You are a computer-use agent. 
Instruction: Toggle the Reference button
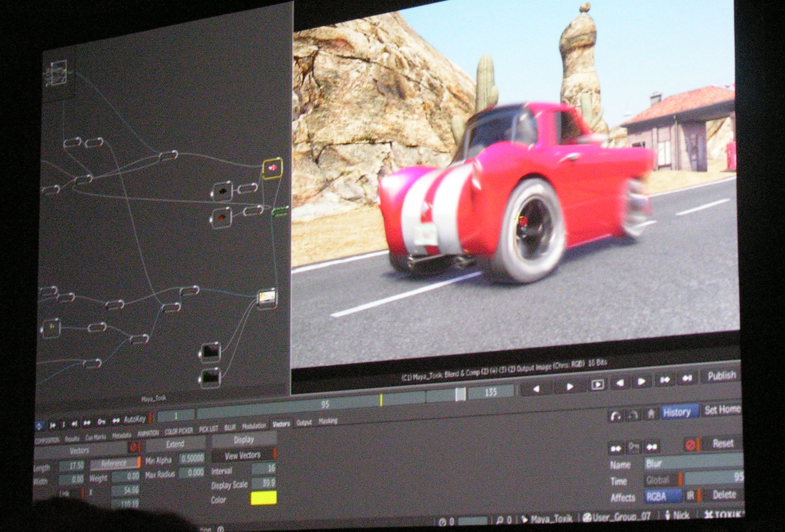[115, 463]
